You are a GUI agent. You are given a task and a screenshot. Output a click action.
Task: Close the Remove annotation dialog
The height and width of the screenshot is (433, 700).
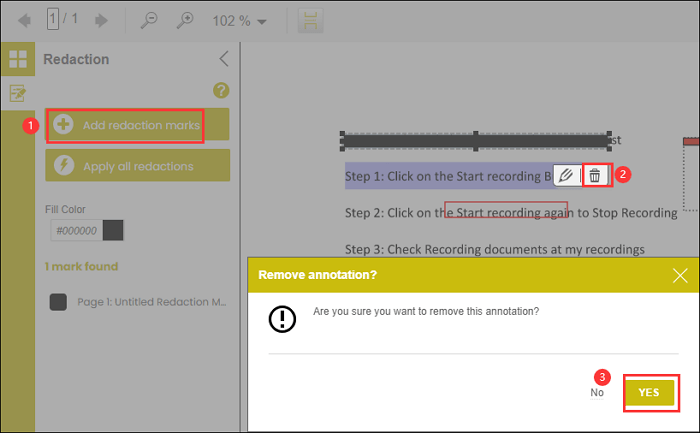click(x=680, y=275)
